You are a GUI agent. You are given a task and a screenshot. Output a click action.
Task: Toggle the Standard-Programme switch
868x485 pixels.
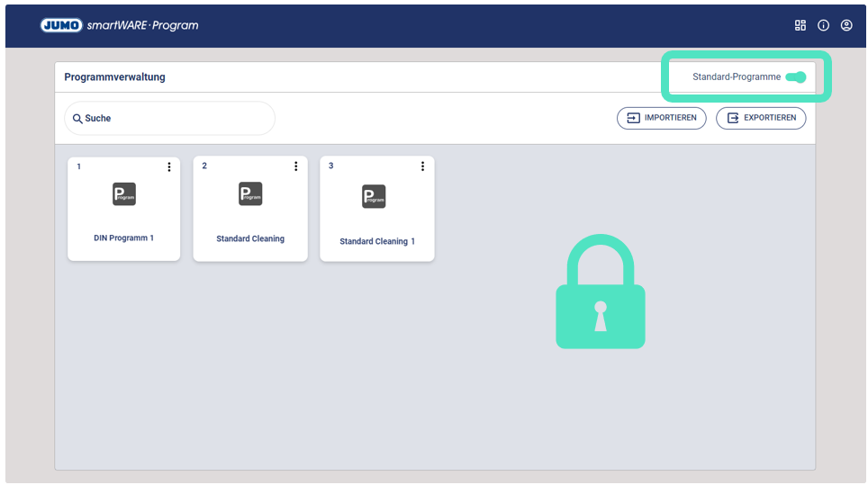tap(795, 77)
